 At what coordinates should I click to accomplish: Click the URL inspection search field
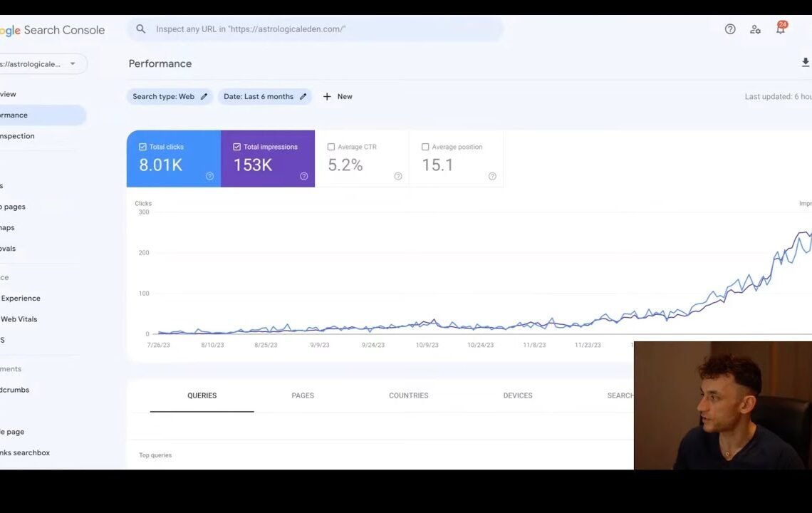(316, 29)
